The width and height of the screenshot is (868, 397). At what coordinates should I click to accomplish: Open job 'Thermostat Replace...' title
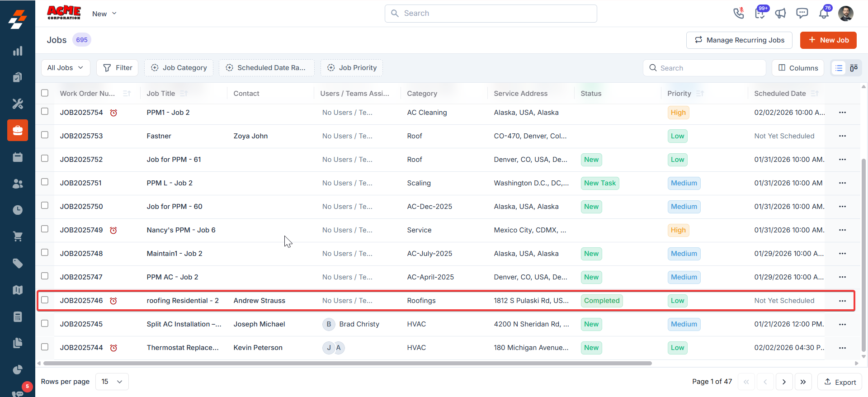point(183,348)
